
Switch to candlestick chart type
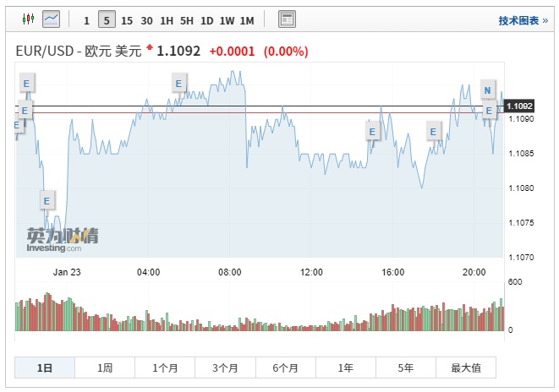click(x=27, y=19)
